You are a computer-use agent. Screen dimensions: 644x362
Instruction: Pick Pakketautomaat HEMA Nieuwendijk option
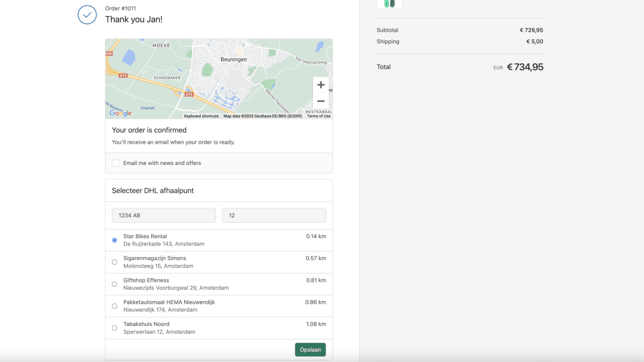(x=115, y=306)
